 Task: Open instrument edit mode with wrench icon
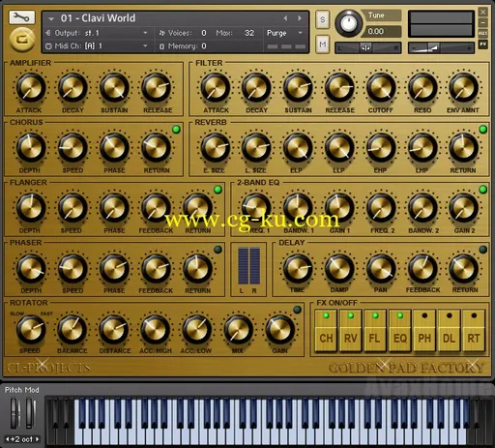click(x=21, y=17)
